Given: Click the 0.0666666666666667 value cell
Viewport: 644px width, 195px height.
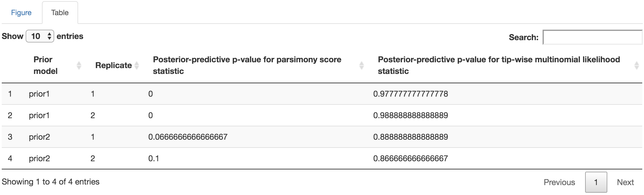Looking at the screenshot, I should tap(188, 137).
